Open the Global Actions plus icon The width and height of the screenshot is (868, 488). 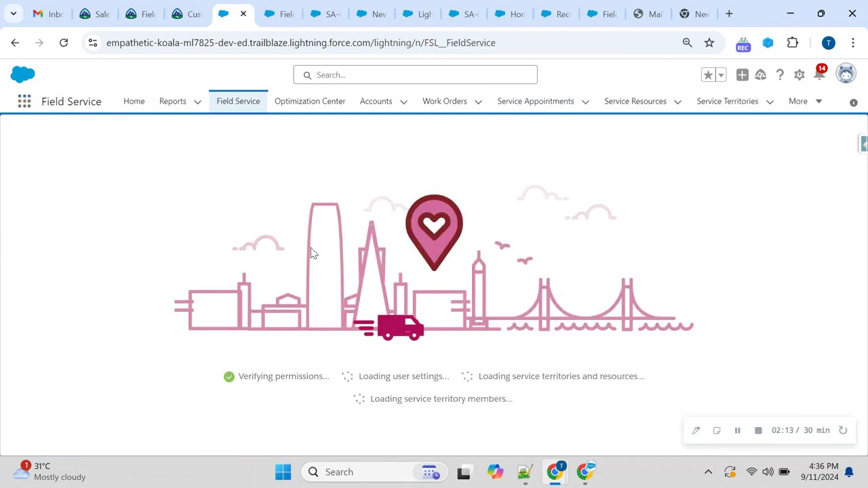[x=743, y=75]
